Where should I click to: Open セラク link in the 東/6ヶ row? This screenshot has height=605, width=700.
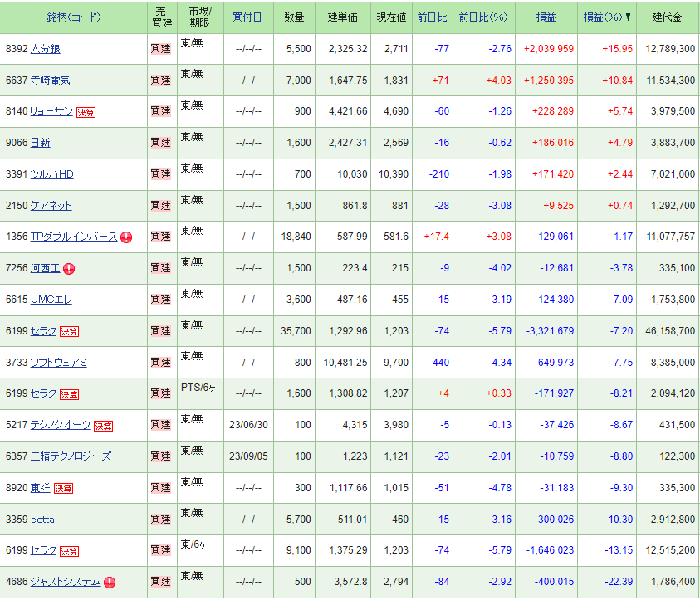(43, 550)
